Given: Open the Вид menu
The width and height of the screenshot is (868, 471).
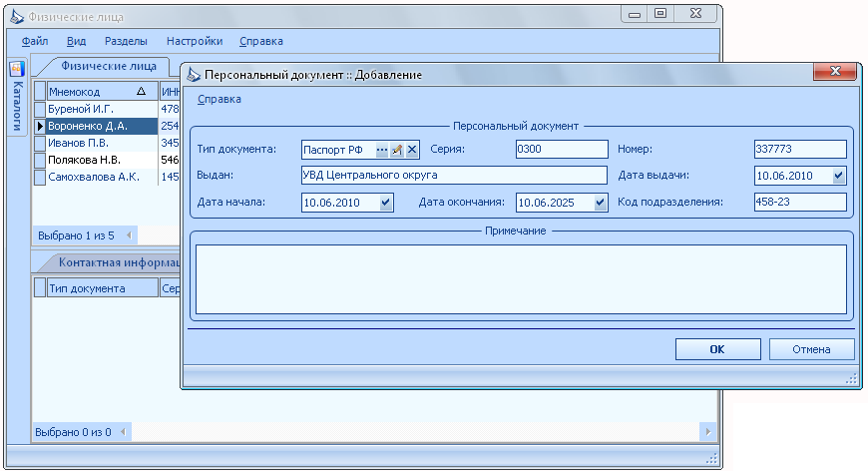Looking at the screenshot, I should pyautogui.click(x=77, y=41).
